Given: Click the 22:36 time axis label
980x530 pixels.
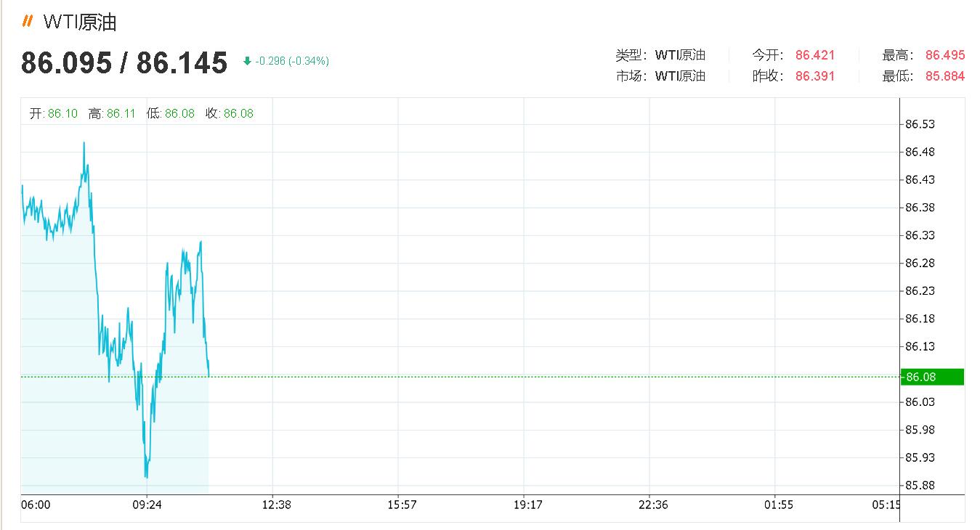Looking at the screenshot, I should [653, 505].
